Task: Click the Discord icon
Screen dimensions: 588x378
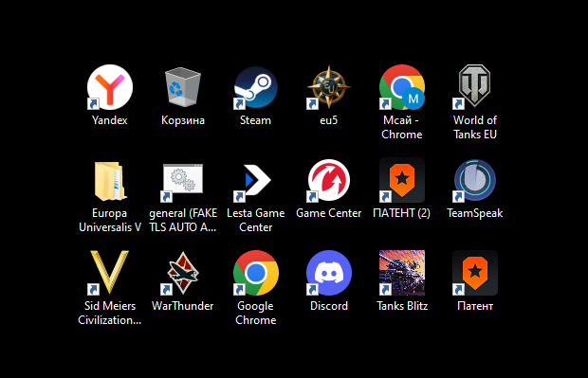Action: coord(329,273)
